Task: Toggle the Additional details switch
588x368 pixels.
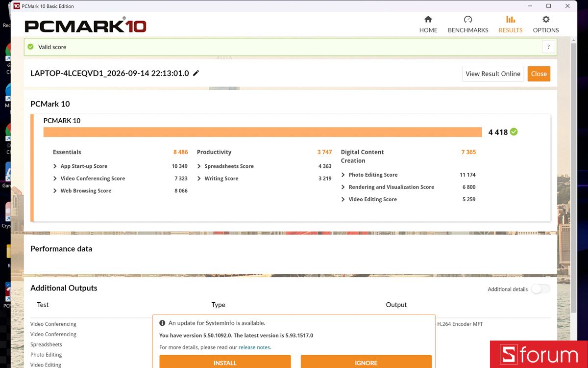Action: click(x=540, y=289)
